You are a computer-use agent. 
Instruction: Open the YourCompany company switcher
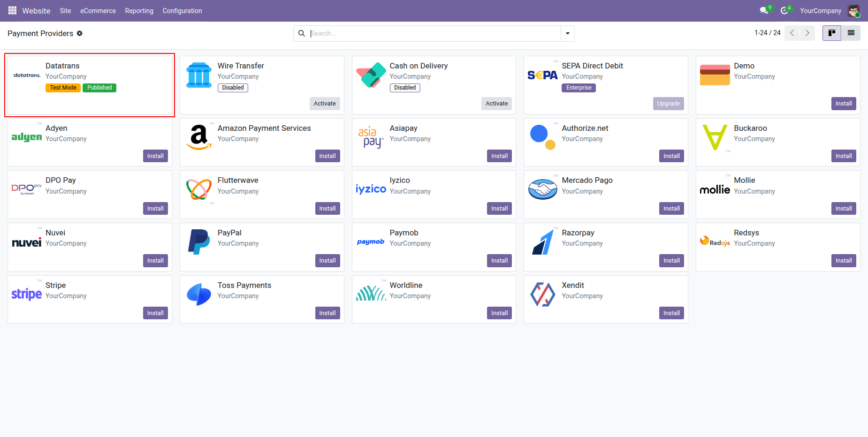click(x=821, y=10)
